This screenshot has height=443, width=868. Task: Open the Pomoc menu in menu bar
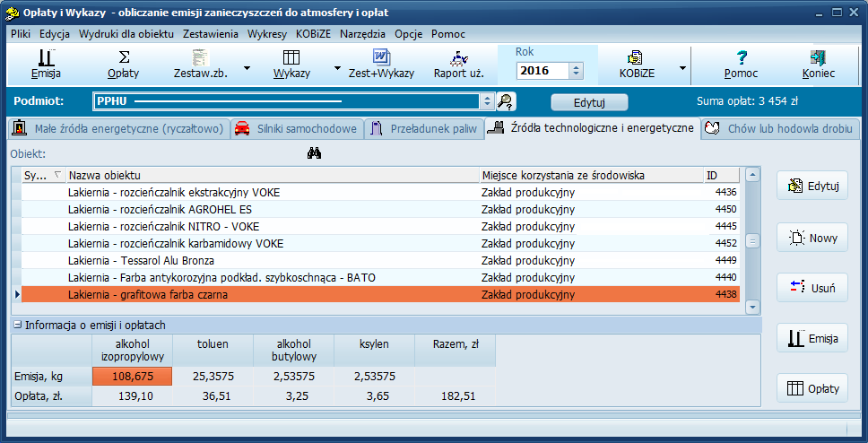point(448,34)
